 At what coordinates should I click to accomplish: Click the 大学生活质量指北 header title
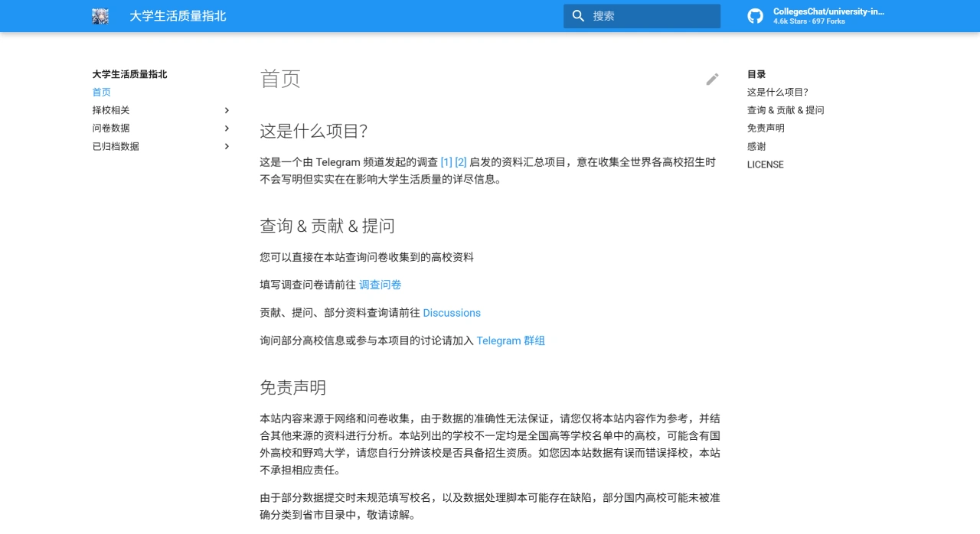[178, 16]
